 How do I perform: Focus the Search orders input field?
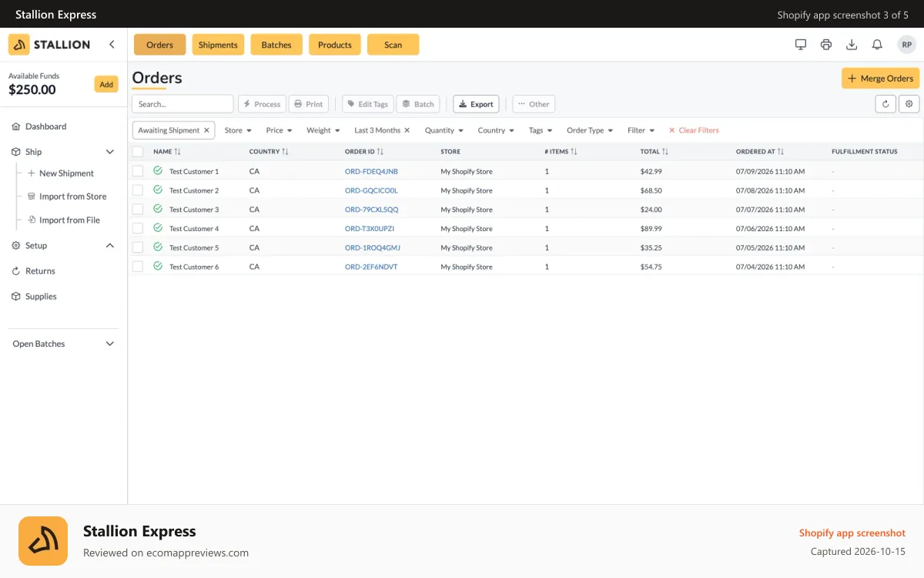pyautogui.click(x=182, y=104)
